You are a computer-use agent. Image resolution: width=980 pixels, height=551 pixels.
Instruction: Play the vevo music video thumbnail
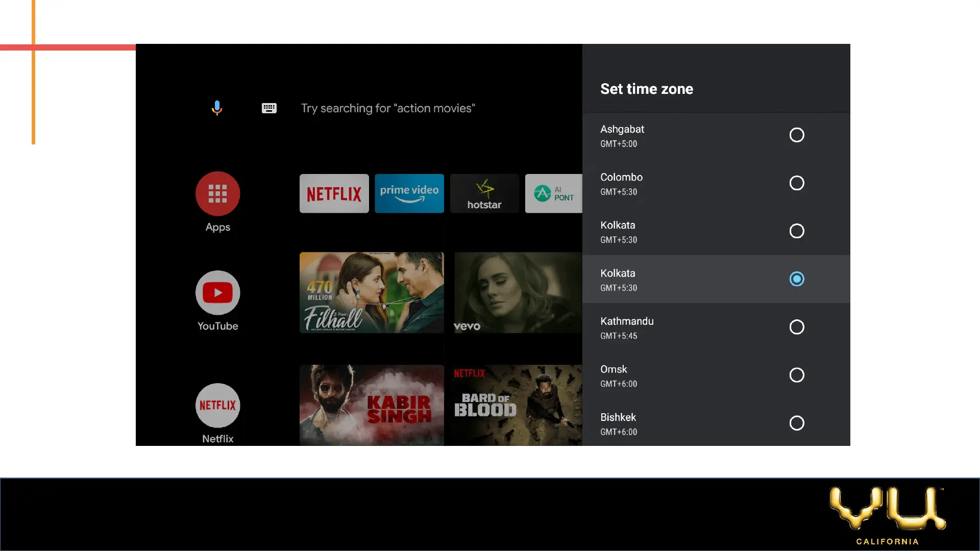click(x=517, y=292)
